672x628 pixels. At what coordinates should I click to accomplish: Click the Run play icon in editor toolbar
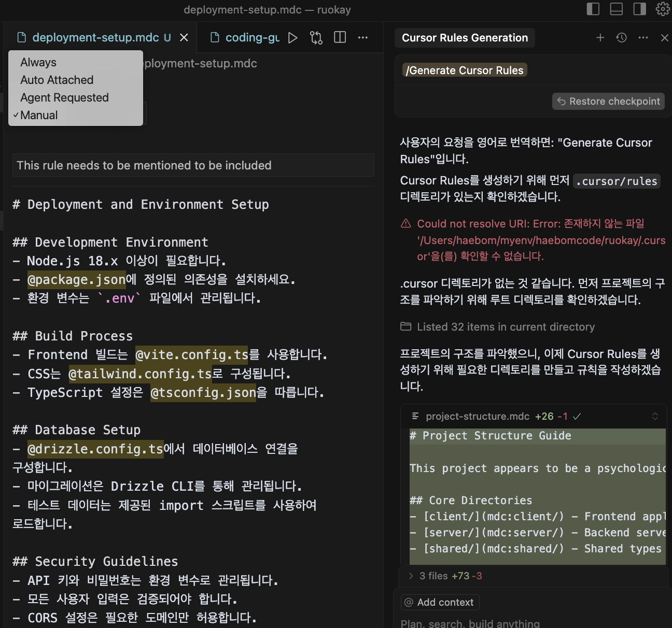[x=292, y=38]
